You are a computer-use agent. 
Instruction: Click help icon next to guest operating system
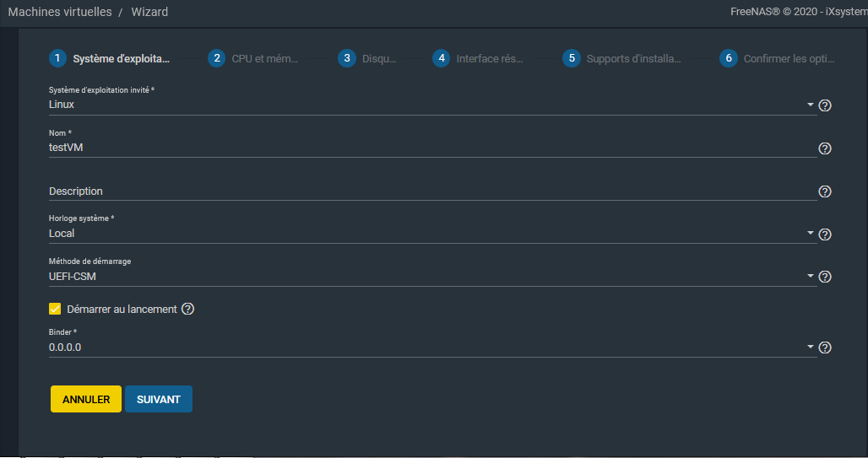coord(825,105)
